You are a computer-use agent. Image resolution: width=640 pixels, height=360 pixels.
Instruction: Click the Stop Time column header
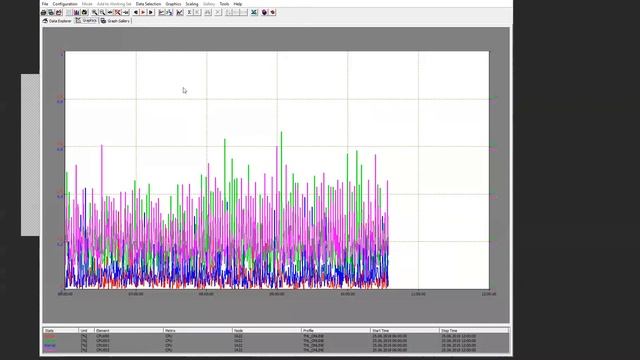(x=474, y=331)
